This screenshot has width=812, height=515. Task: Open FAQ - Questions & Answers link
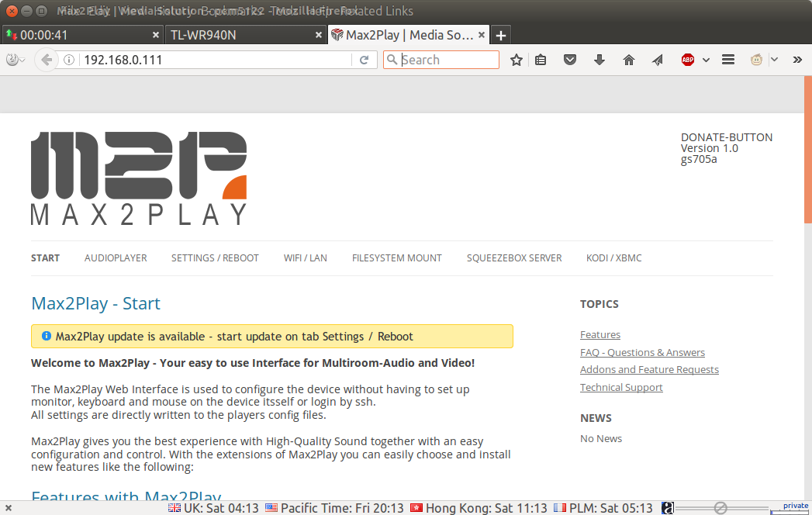pos(642,352)
